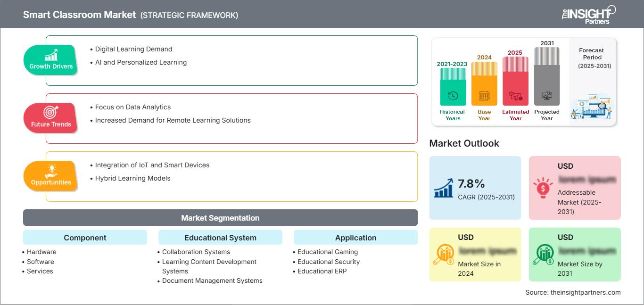Click the CAGR growth chart icon
Image resolution: width=644 pixels, height=305 pixels.
(x=444, y=188)
